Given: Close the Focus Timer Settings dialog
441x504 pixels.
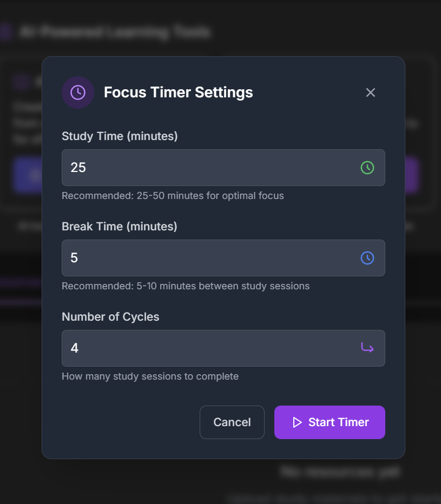Looking at the screenshot, I should click(371, 92).
